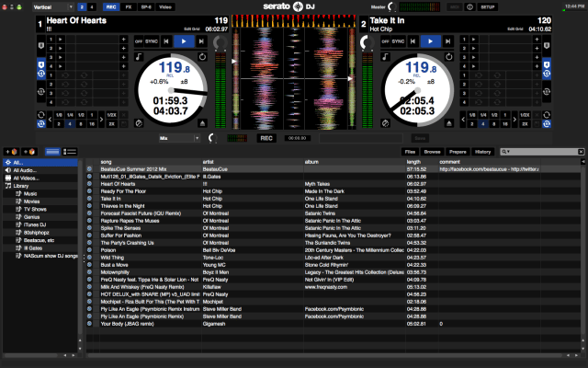
Task: Toggle keylock music note on deck 2
Action: tap(386, 57)
